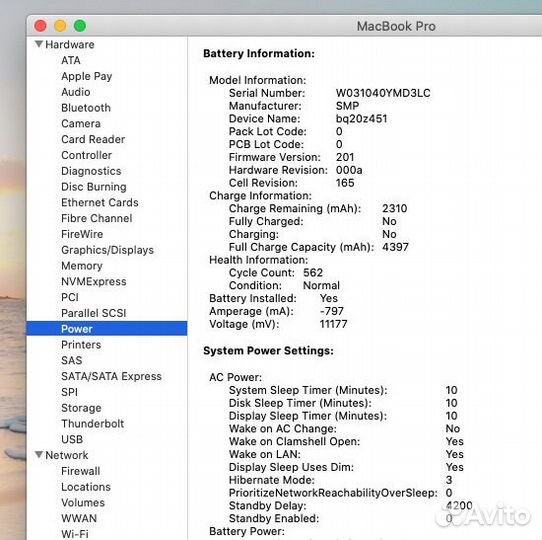Select Memory in the sidebar
Image resolution: width=542 pixels, height=540 pixels.
click(x=82, y=266)
